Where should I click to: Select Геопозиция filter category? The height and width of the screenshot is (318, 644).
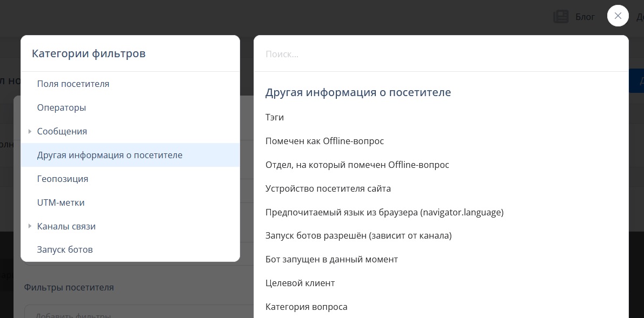pos(130,179)
